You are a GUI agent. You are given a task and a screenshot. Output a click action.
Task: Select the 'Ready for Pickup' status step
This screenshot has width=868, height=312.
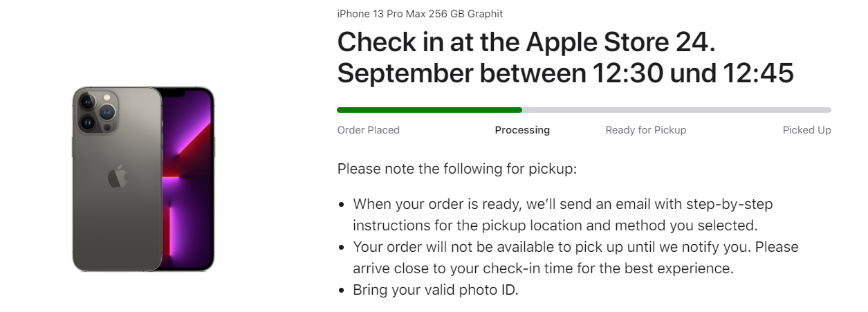click(x=645, y=130)
